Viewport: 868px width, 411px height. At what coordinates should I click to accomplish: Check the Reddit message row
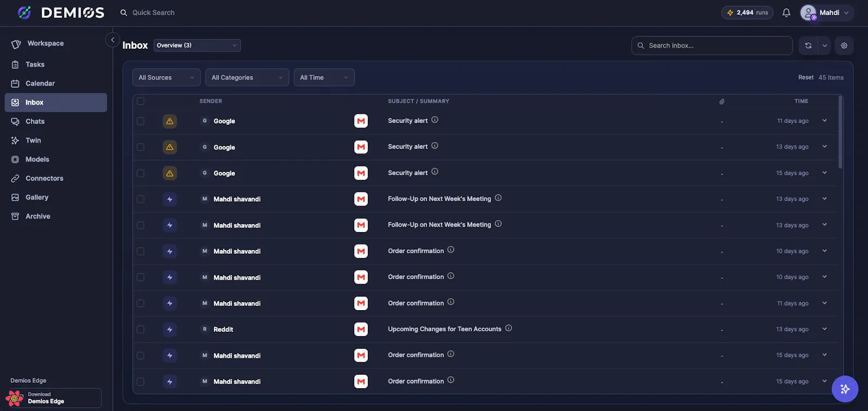[141, 329]
